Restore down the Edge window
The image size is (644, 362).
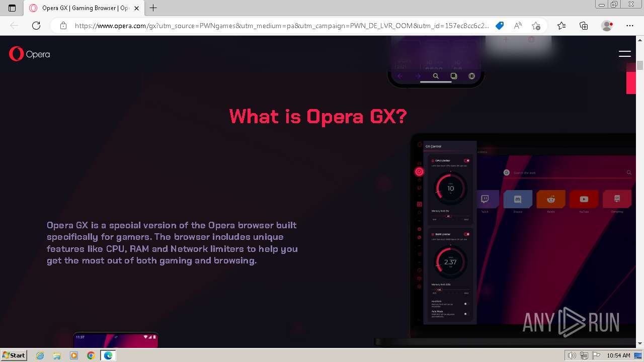pos(614,5)
